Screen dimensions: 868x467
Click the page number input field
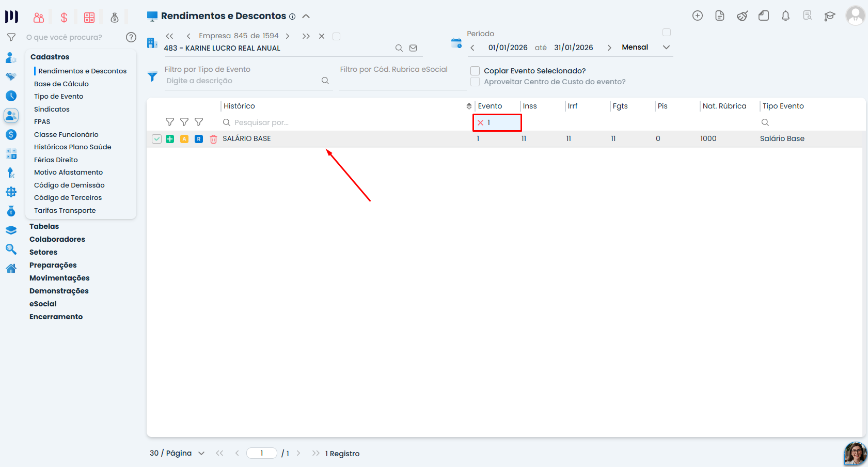[262, 453]
